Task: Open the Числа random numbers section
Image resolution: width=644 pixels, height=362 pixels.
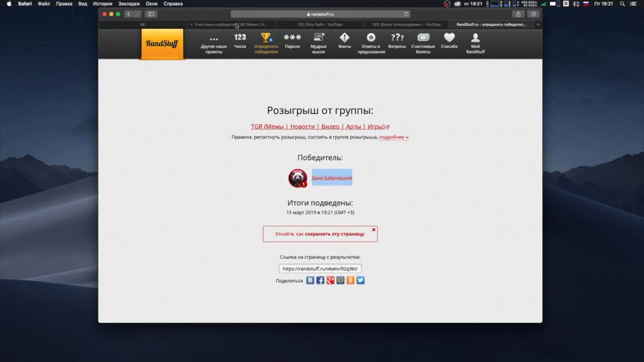Action: point(240,41)
